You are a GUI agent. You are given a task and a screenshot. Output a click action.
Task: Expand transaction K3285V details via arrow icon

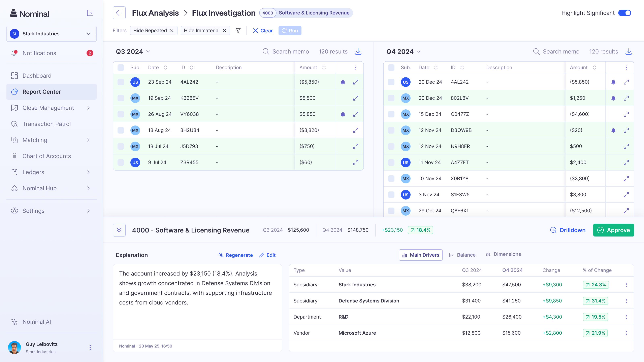[x=356, y=98]
